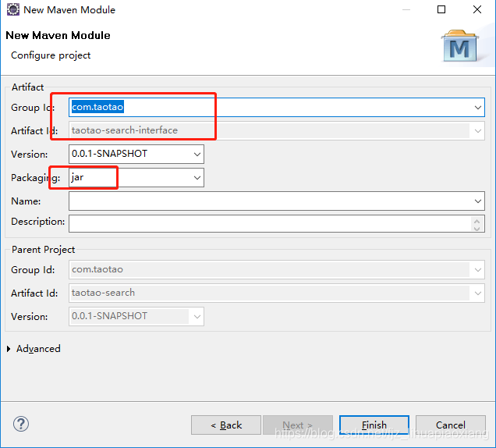Click the Eclipse icon in title bar

(x=13, y=9)
